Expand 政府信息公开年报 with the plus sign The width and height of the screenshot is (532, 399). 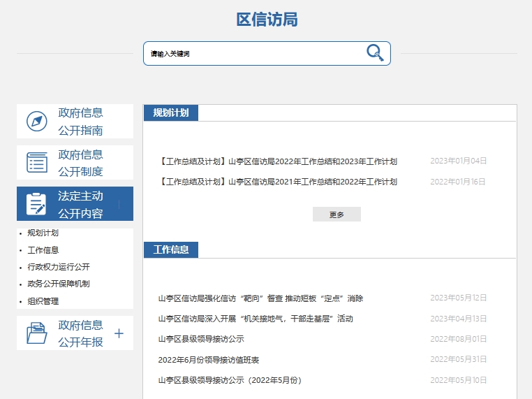click(x=119, y=333)
